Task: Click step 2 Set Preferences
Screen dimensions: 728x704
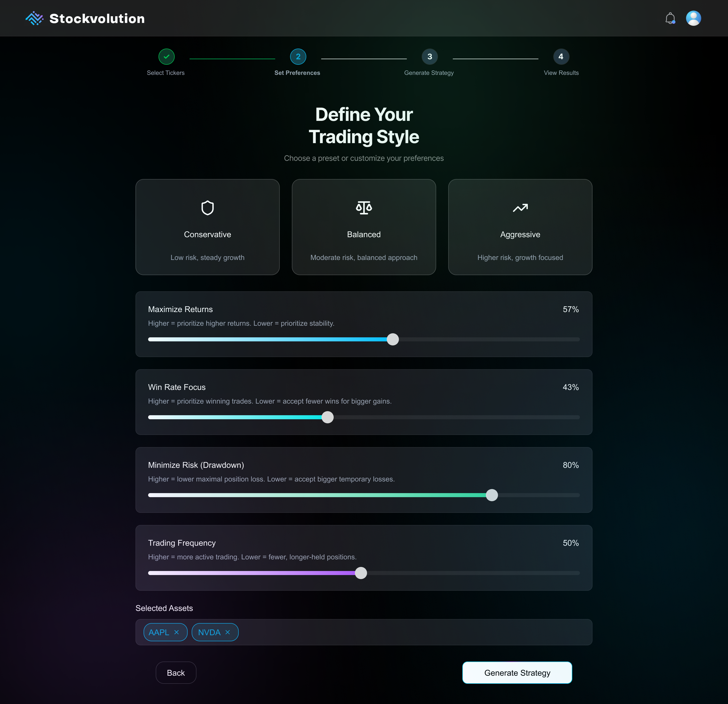Action: point(298,57)
